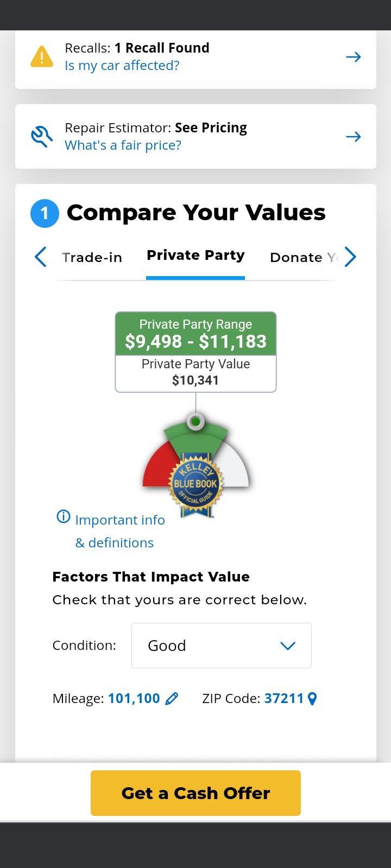Image resolution: width=391 pixels, height=868 pixels.
Task: Click the repair estimator wrench icon
Action: 42,137
